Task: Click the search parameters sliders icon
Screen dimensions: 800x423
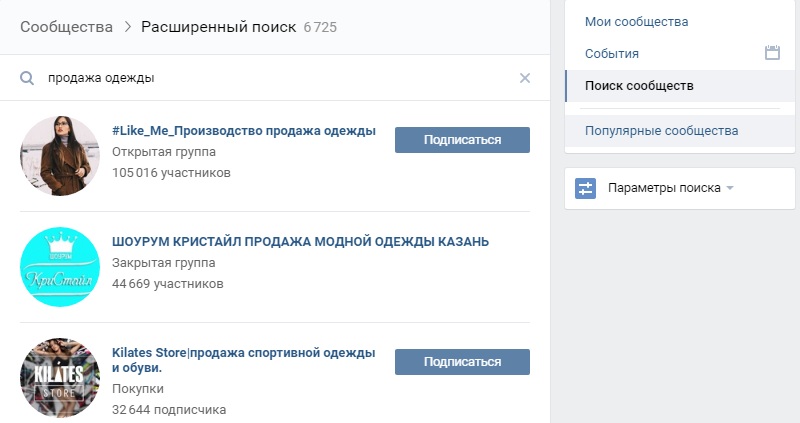Action: tap(585, 188)
